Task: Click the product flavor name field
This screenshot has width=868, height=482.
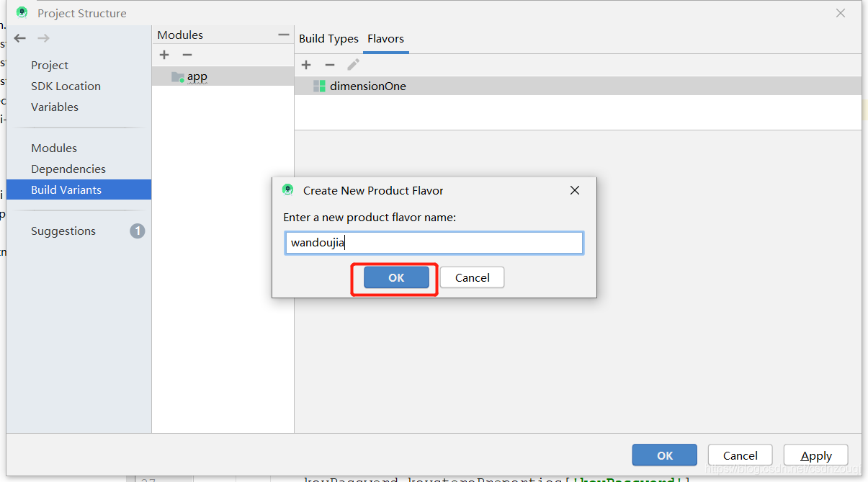Action: pos(434,243)
